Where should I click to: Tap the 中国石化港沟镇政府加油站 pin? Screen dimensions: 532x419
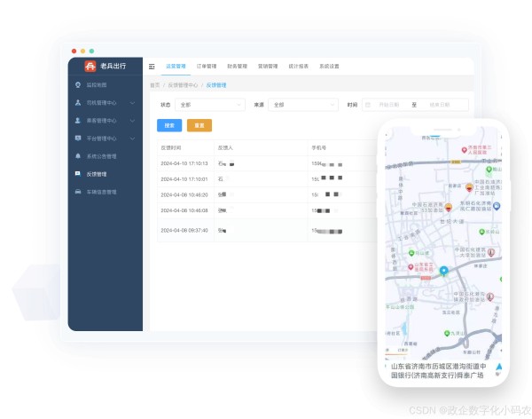tap(490, 296)
